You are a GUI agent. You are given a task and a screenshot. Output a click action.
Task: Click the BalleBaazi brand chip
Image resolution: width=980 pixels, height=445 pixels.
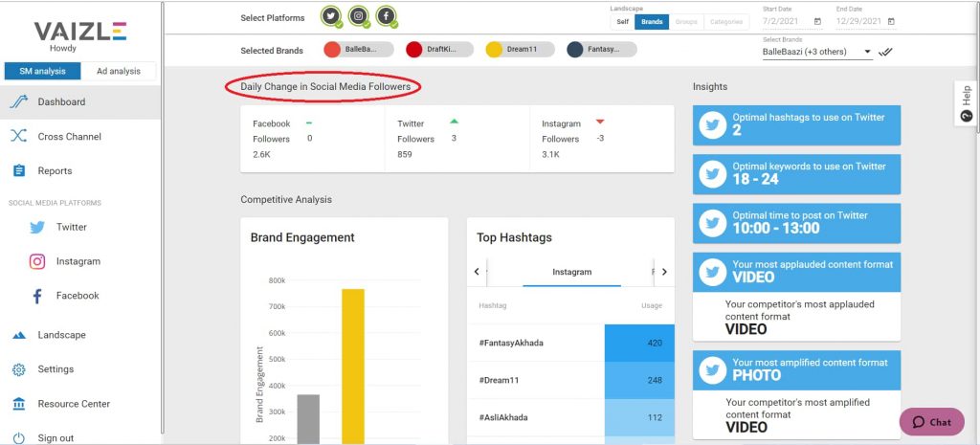pos(359,50)
